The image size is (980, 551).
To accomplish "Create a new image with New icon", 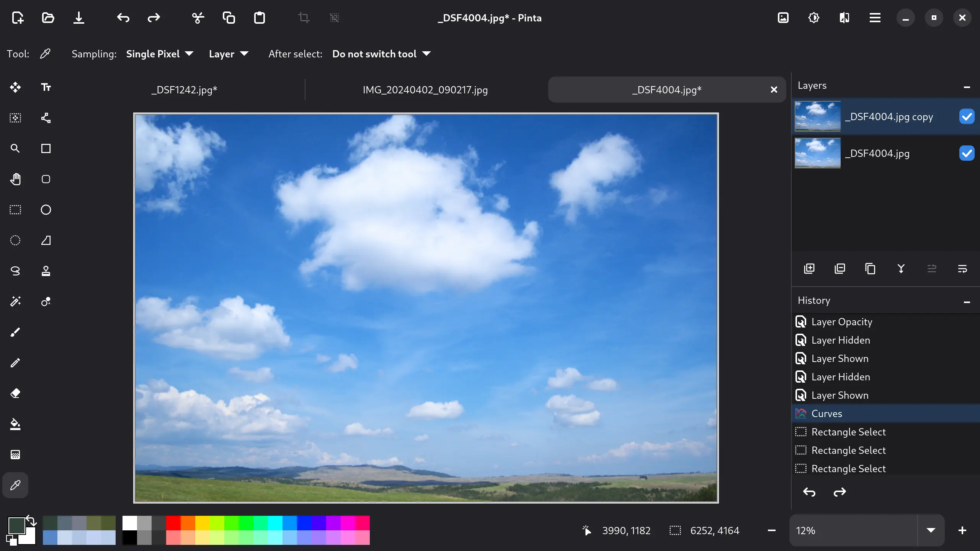I will click(18, 18).
